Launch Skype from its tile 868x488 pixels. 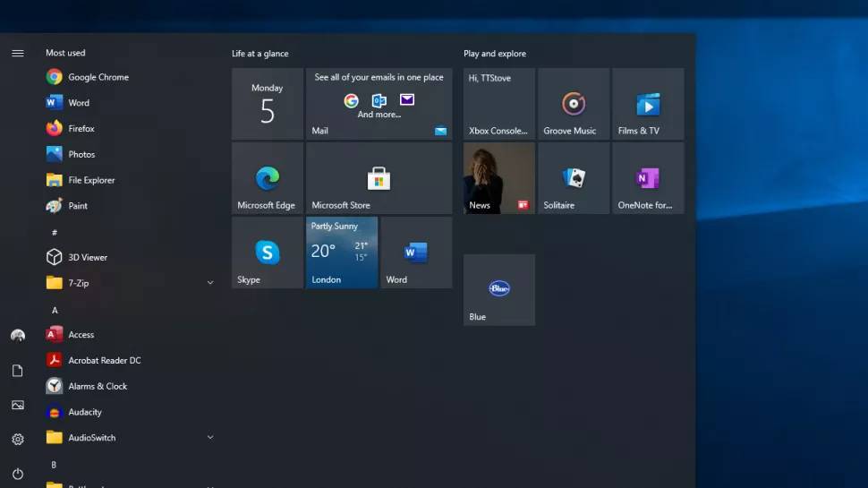coord(268,253)
